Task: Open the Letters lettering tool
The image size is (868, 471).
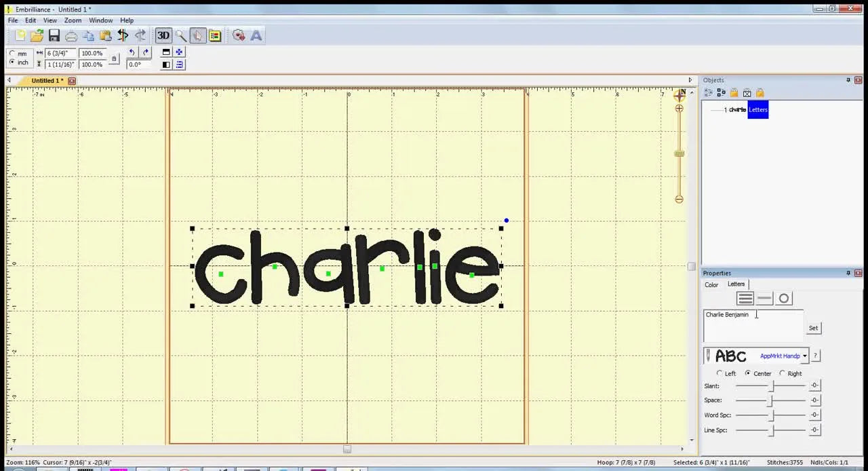Action: tap(256, 35)
